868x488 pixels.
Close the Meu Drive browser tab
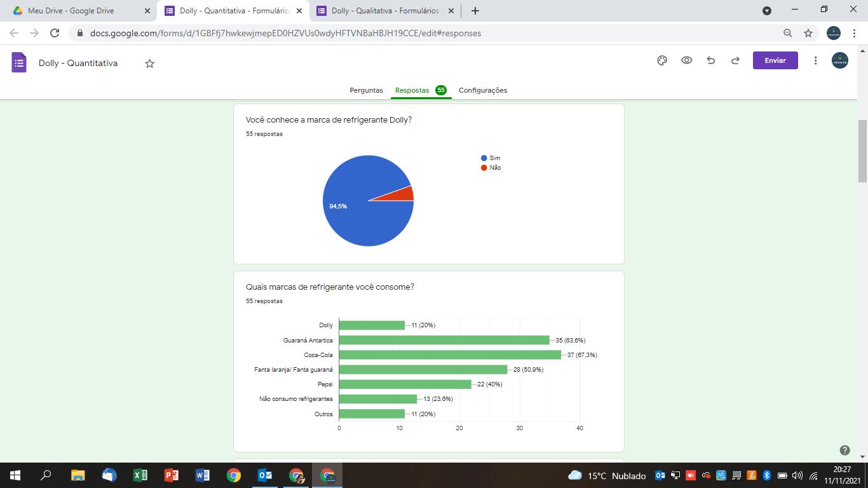coord(147,11)
